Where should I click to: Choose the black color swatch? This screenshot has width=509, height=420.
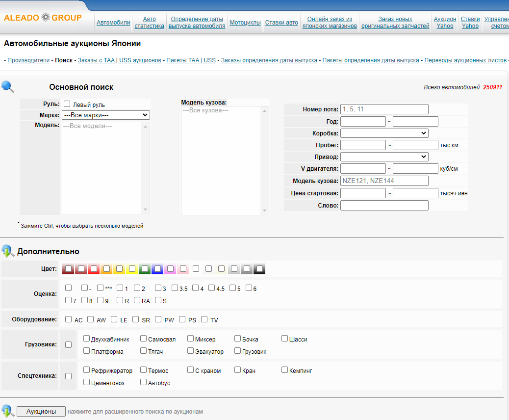coord(259,268)
